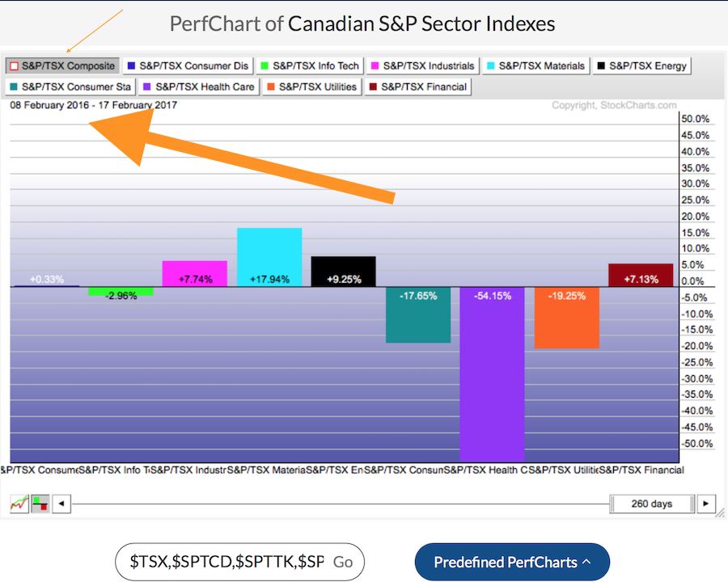The height and width of the screenshot is (582, 728).
Task: Toggle the S&P/TSX Financial series
Action: pos(417,86)
